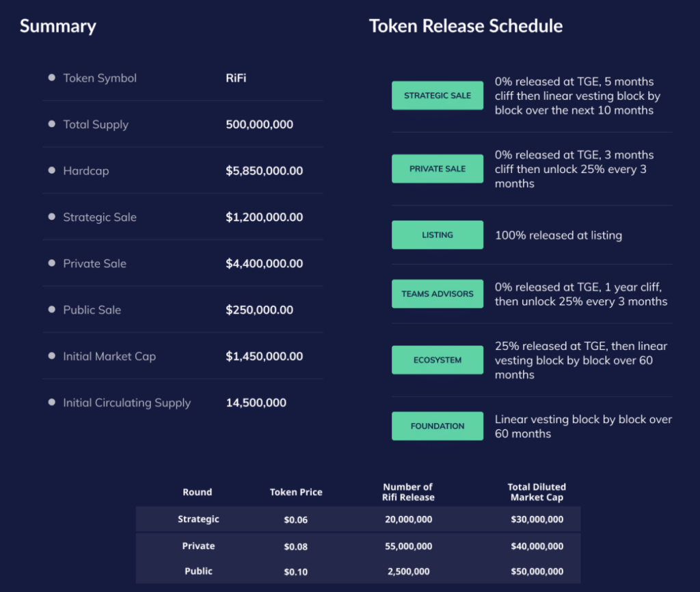The width and height of the screenshot is (700, 592).
Task: Click the $0.08 token price cell
Action: pyautogui.click(x=295, y=546)
